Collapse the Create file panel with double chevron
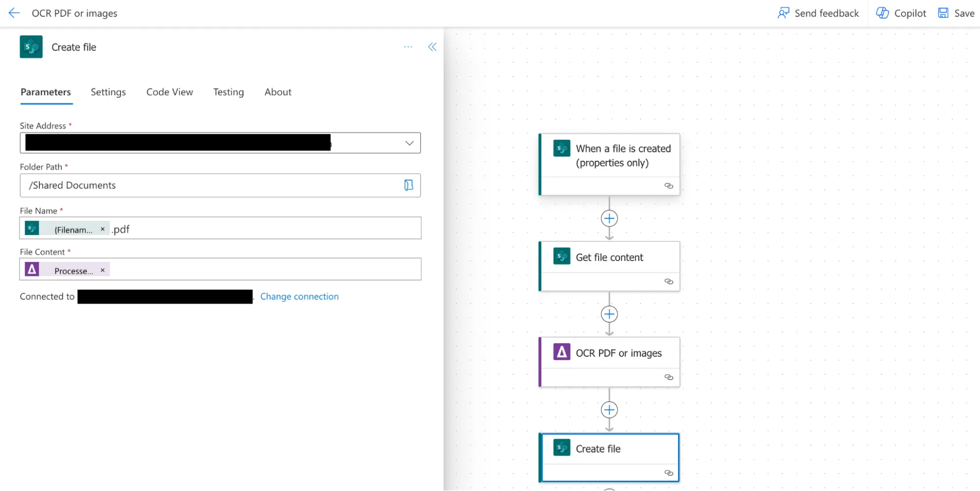 click(x=432, y=47)
